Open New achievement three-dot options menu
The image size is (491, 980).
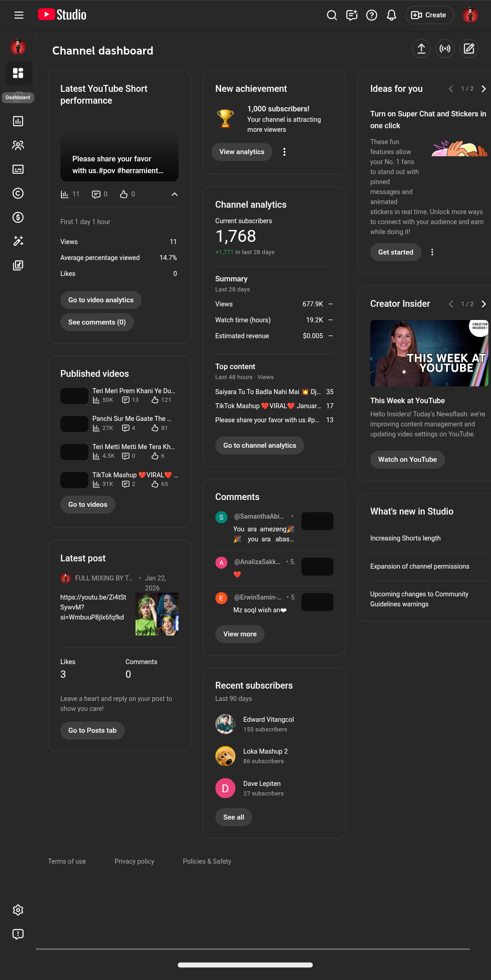point(285,152)
